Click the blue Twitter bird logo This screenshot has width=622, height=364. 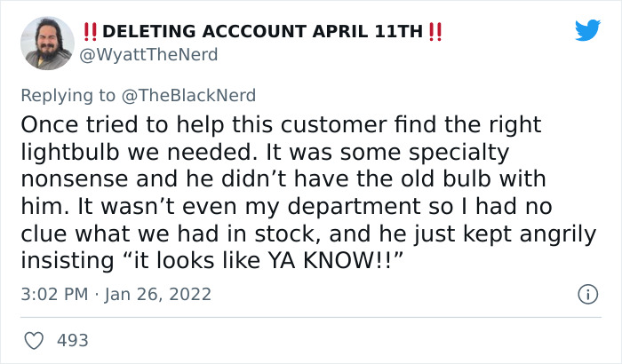point(587,29)
